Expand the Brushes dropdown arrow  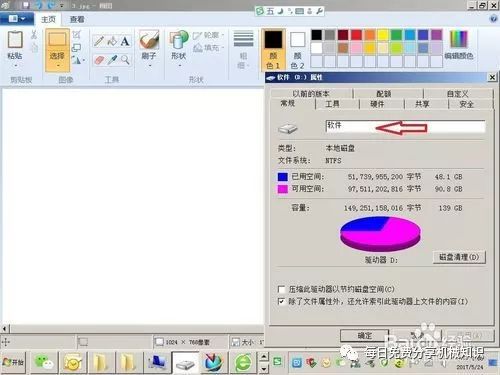149,65
